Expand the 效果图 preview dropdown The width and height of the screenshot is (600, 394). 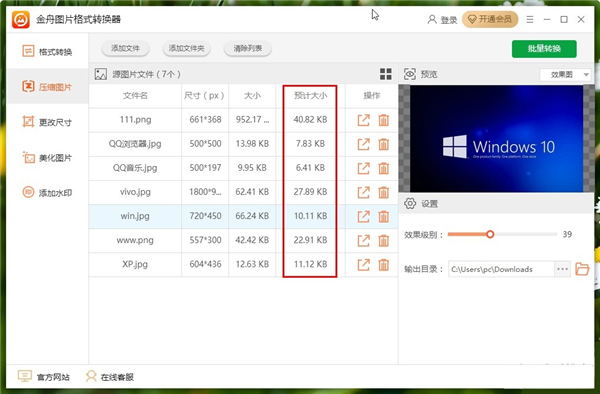565,75
